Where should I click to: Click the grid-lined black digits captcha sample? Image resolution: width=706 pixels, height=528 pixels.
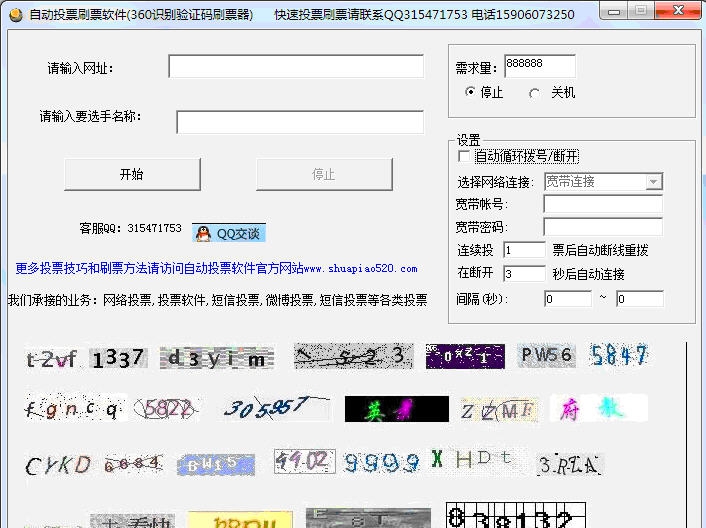[516, 515]
